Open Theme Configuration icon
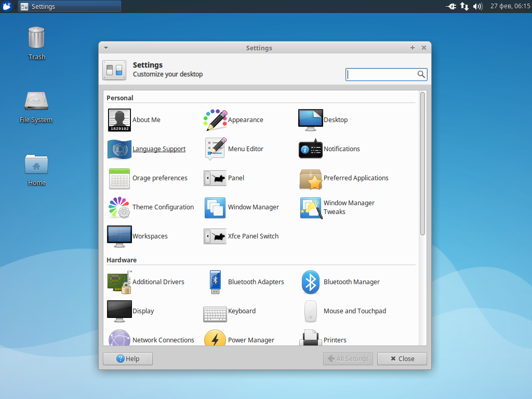Viewport: 532px width, 399px height. (119, 207)
